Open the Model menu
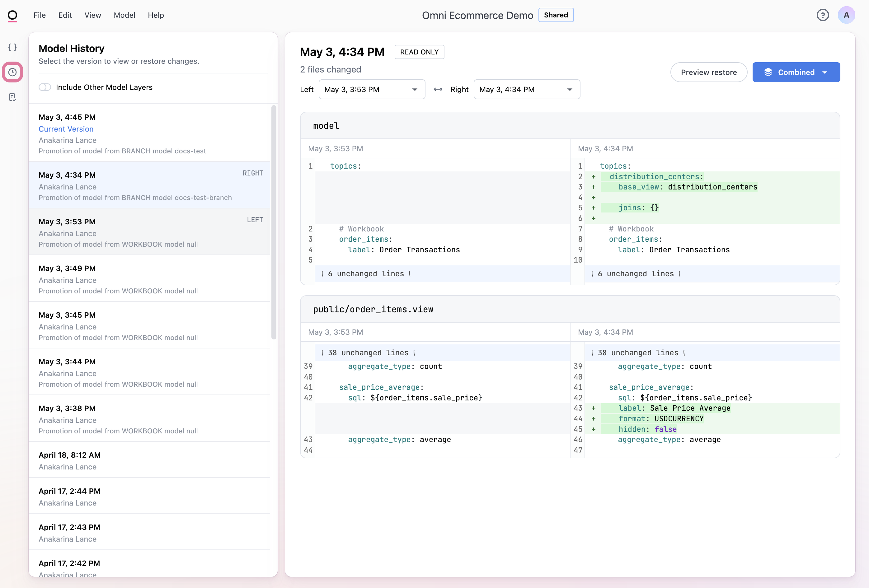Screen dimensions: 869x588 tap(124, 15)
